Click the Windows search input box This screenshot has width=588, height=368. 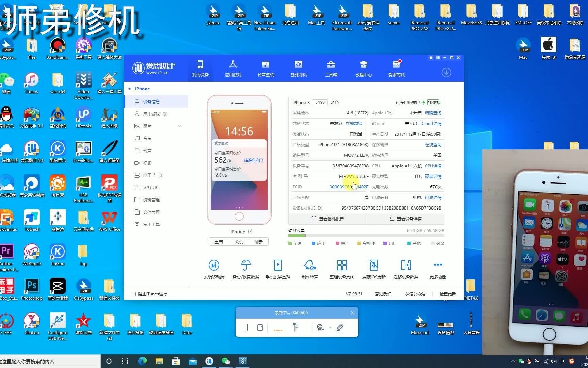(50, 361)
